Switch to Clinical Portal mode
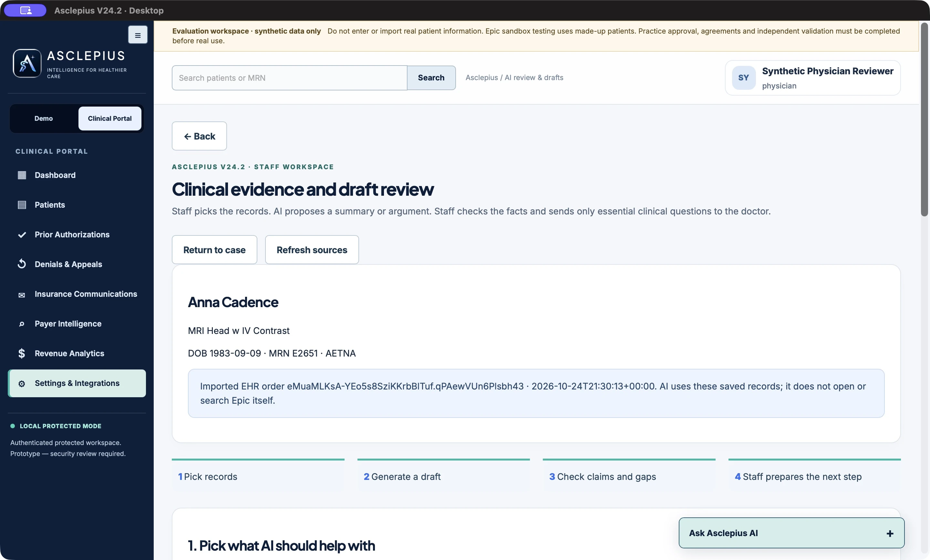Screen dimensions: 930x560 (110, 119)
